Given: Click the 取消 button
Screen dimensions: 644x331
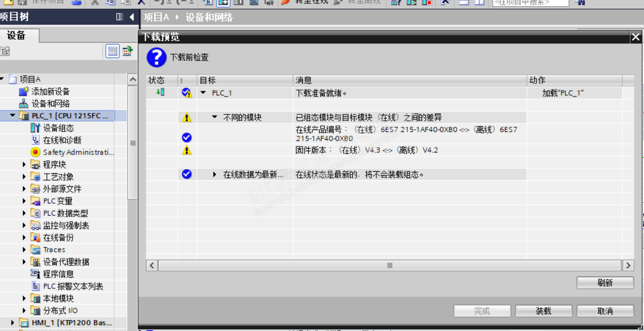Looking at the screenshot, I should click(x=605, y=311).
